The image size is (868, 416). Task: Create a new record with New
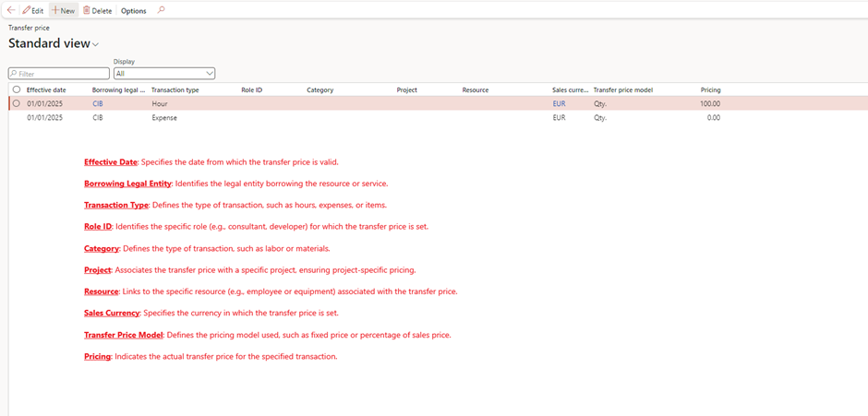pyautogui.click(x=64, y=10)
